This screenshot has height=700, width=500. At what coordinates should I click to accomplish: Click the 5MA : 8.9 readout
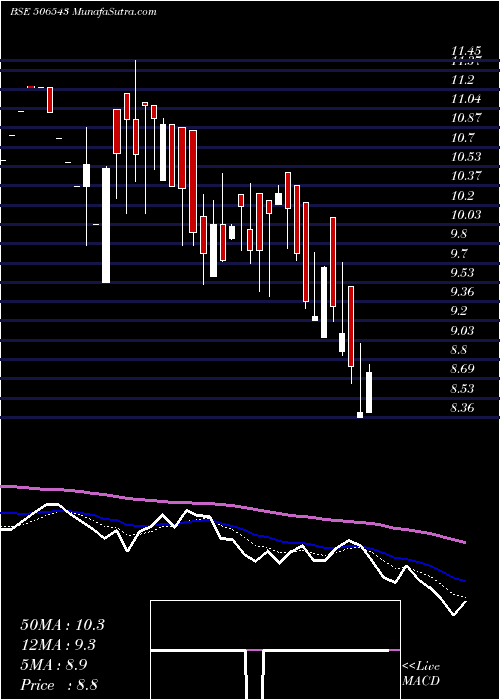point(54,665)
